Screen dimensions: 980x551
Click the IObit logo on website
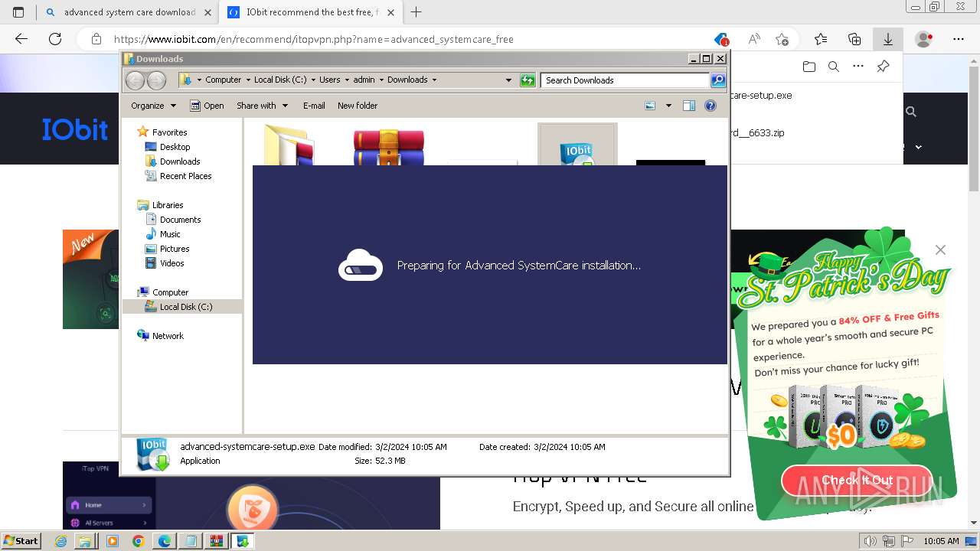tap(75, 129)
